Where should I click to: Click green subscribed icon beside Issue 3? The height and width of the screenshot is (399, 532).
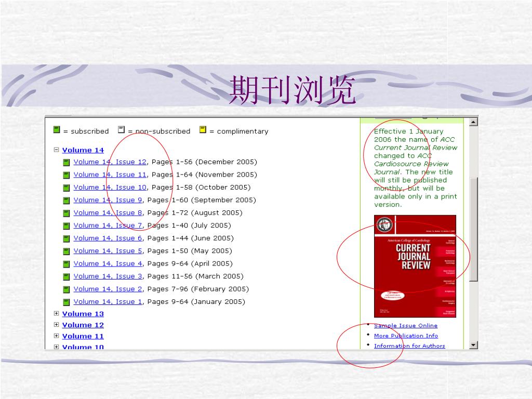coord(66,277)
